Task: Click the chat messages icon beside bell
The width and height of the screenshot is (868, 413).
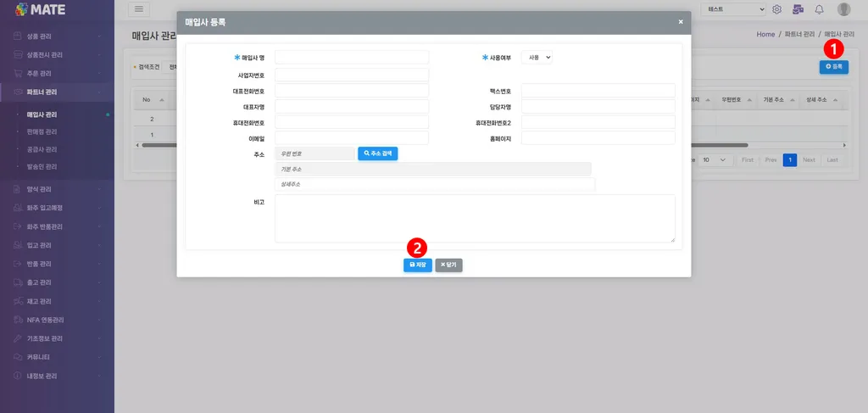Action: [798, 9]
